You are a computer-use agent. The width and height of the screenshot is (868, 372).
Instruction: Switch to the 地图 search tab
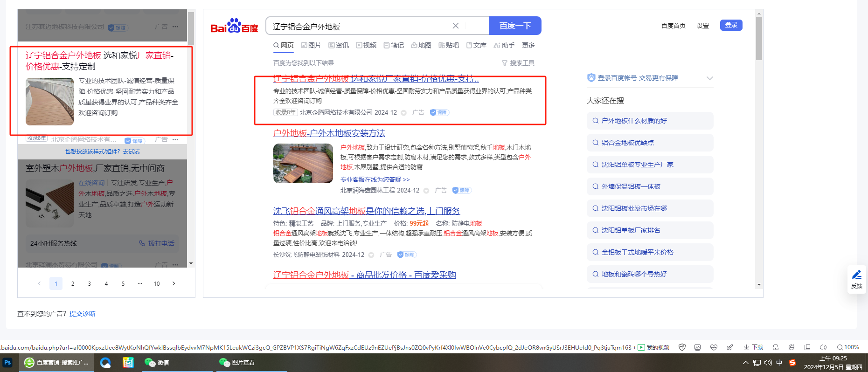click(421, 45)
